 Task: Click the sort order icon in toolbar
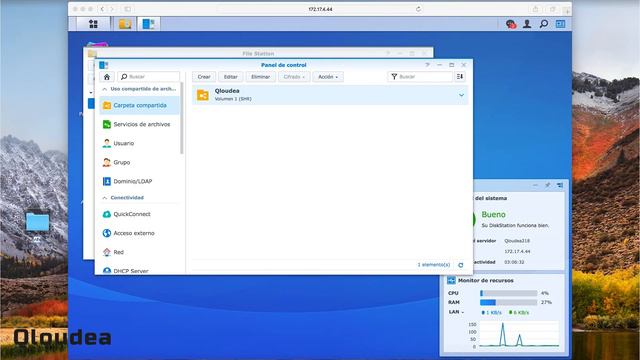pos(460,77)
